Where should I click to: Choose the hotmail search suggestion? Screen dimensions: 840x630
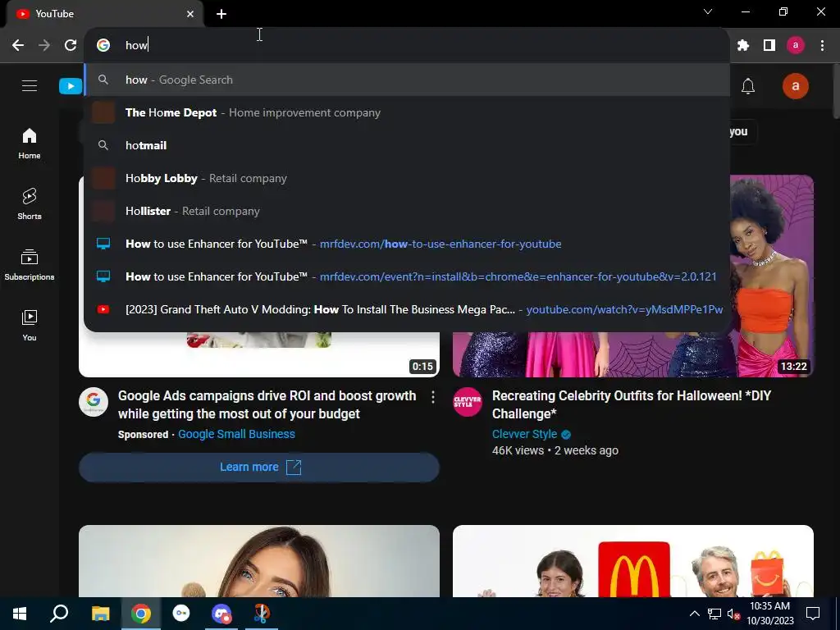tap(407, 145)
